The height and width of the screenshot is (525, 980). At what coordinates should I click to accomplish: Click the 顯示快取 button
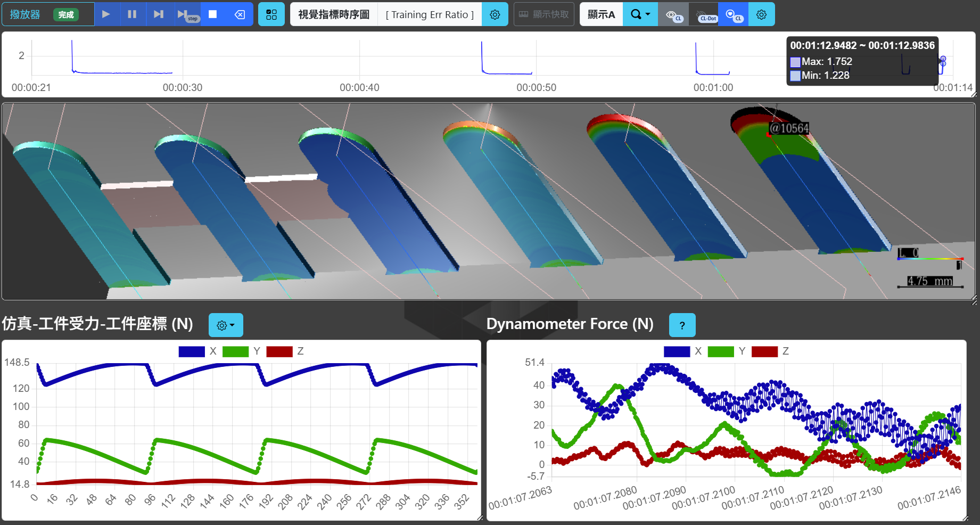pyautogui.click(x=543, y=14)
